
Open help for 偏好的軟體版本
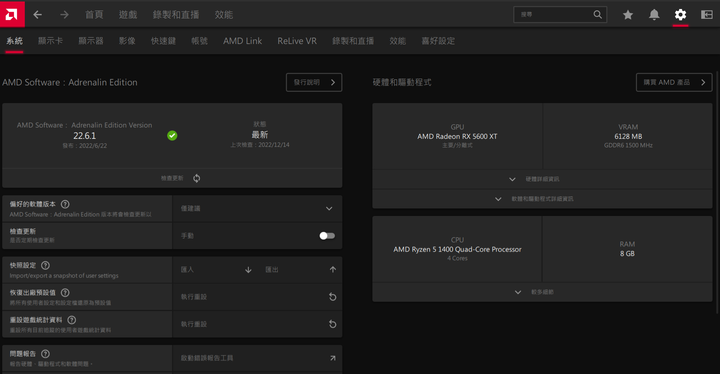tap(65, 204)
